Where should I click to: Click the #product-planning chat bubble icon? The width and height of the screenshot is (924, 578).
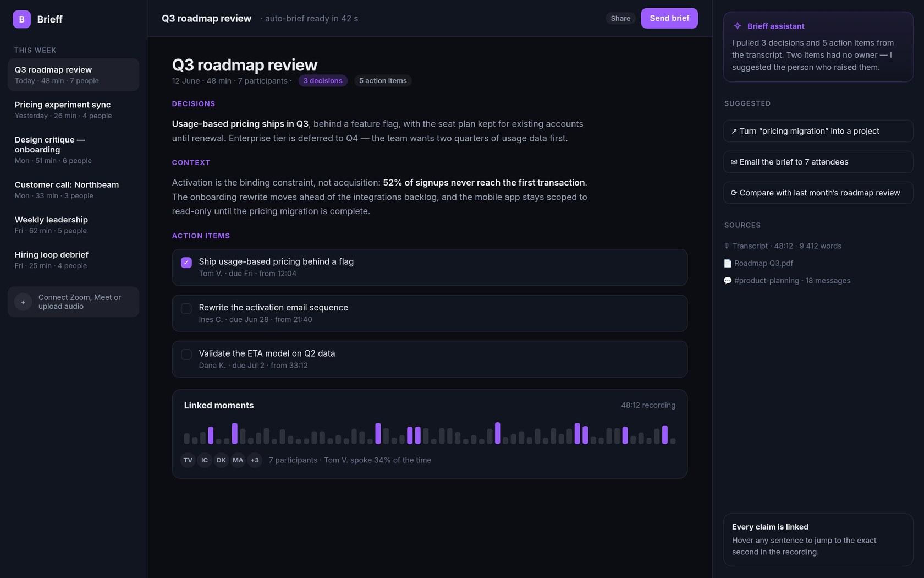click(x=728, y=281)
